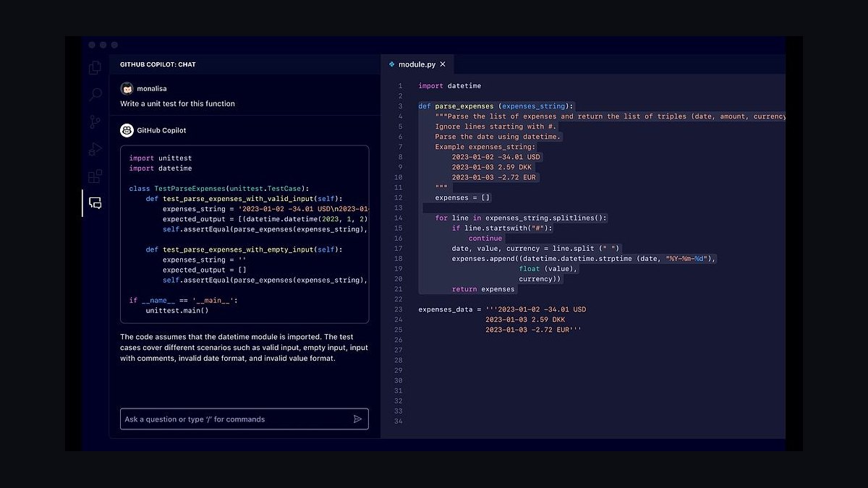Open the Extensions view icon

click(x=95, y=176)
